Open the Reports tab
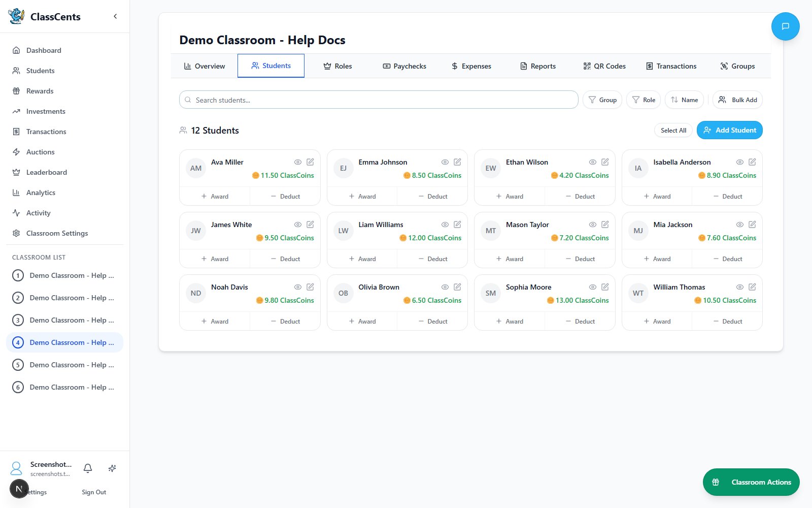 pos(538,66)
